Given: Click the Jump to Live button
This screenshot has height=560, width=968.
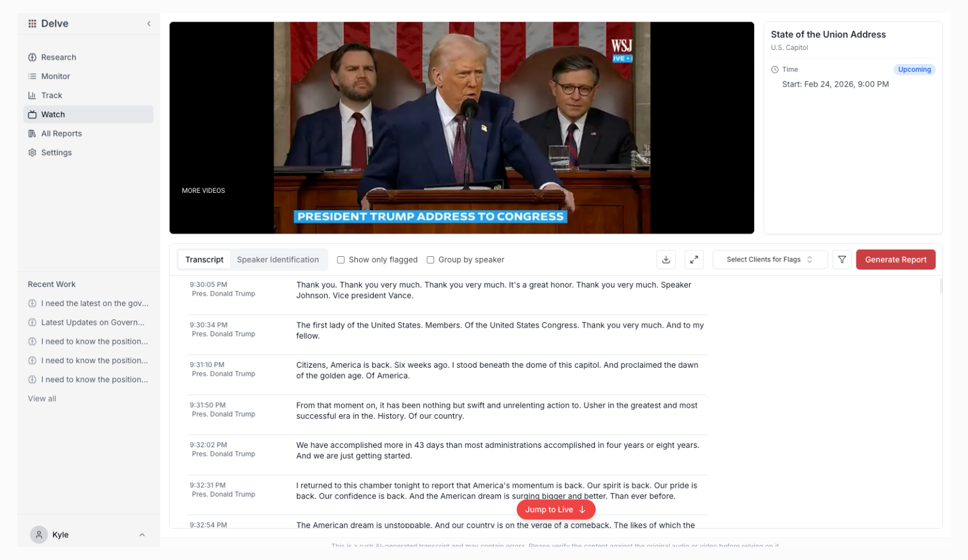Looking at the screenshot, I should 555,509.
